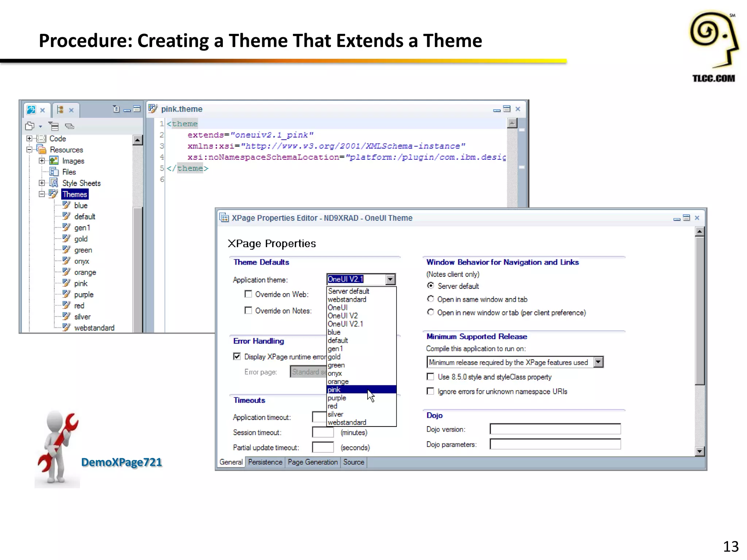The image size is (747, 560).
Task: Select Open in same window and tab
Action: pyautogui.click(x=431, y=299)
